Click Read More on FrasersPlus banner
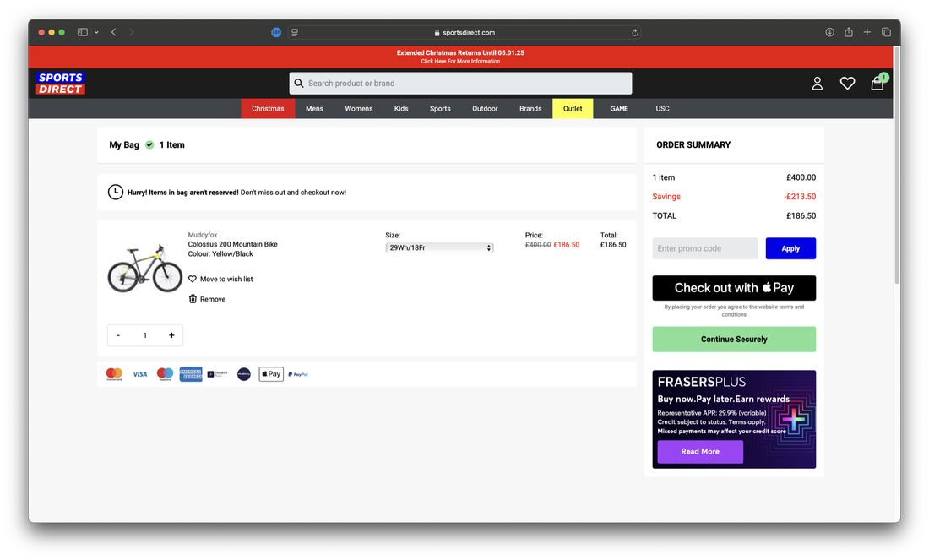The width and height of the screenshot is (929, 560). click(700, 452)
